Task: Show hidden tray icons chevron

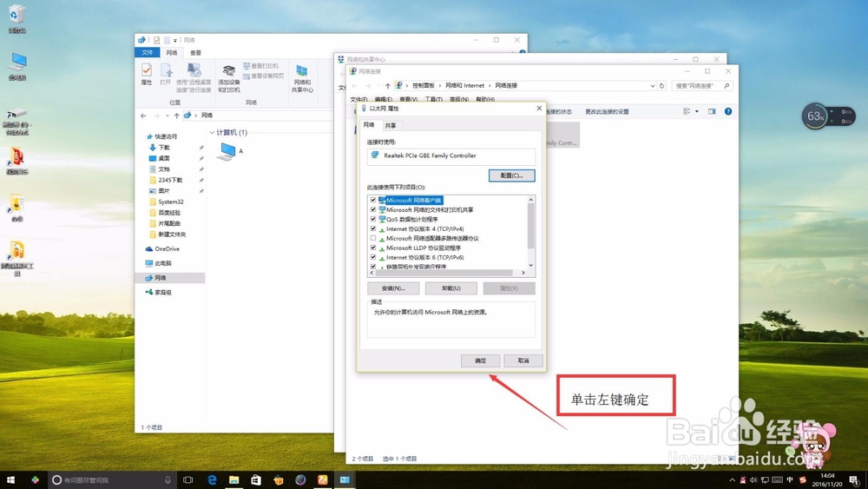Action: click(732, 480)
